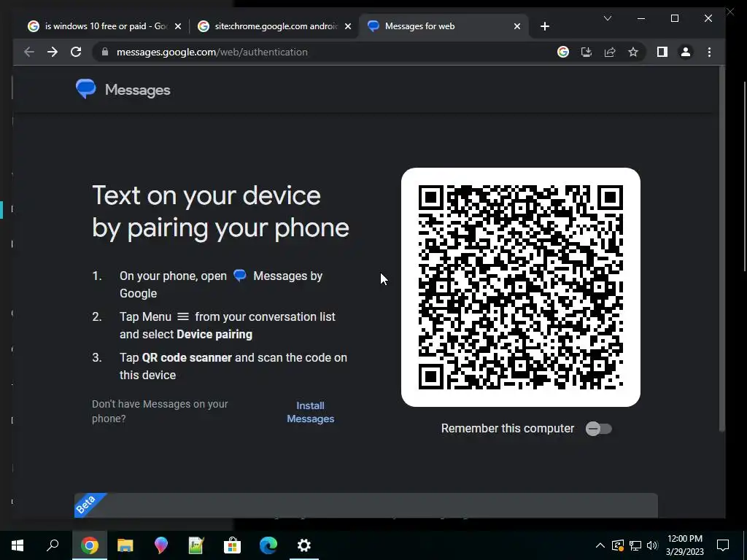Click the pairing QR code
This screenshot has height=560, width=747.
tap(521, 287)
